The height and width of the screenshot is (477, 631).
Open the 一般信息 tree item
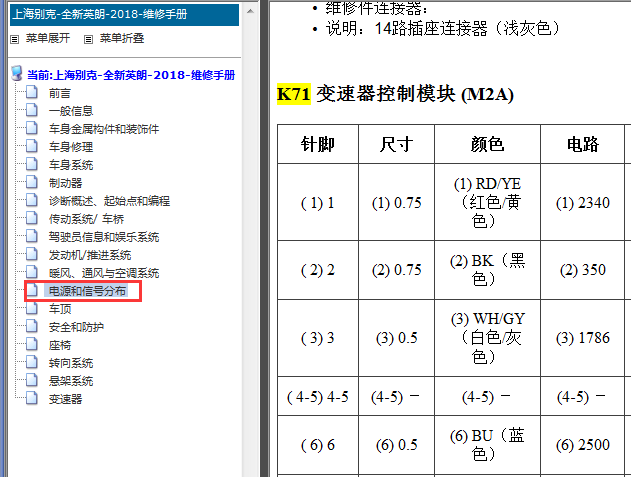[x=71, y=111]
